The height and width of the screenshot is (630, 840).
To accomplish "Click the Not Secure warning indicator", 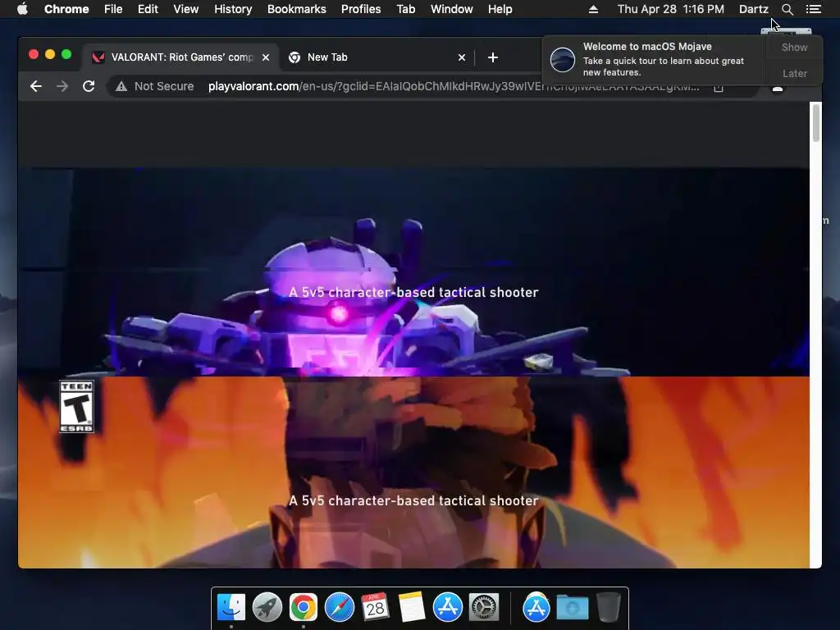I will (x=154, y=86).
